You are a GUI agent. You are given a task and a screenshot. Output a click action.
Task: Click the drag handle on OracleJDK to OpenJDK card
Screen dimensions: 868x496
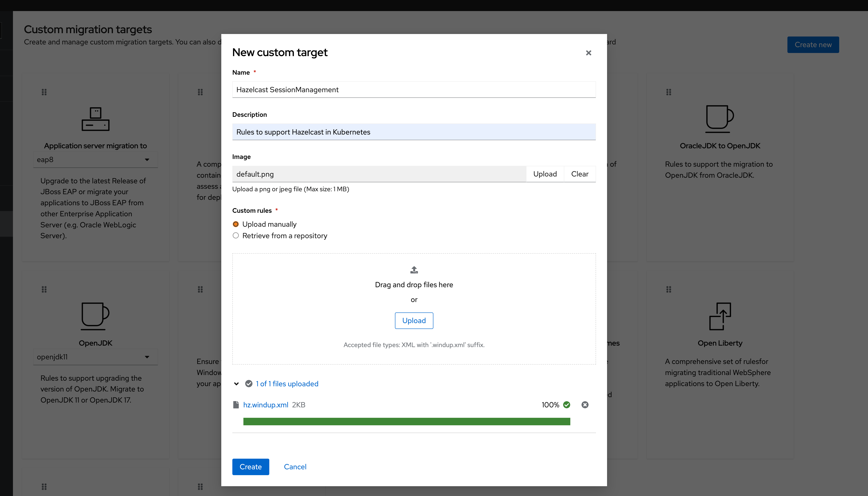[669, 92]
